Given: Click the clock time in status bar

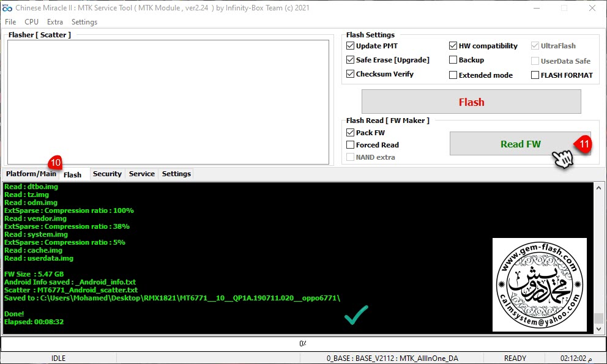Looking at the screenshot, I should (x=576, y=358).
